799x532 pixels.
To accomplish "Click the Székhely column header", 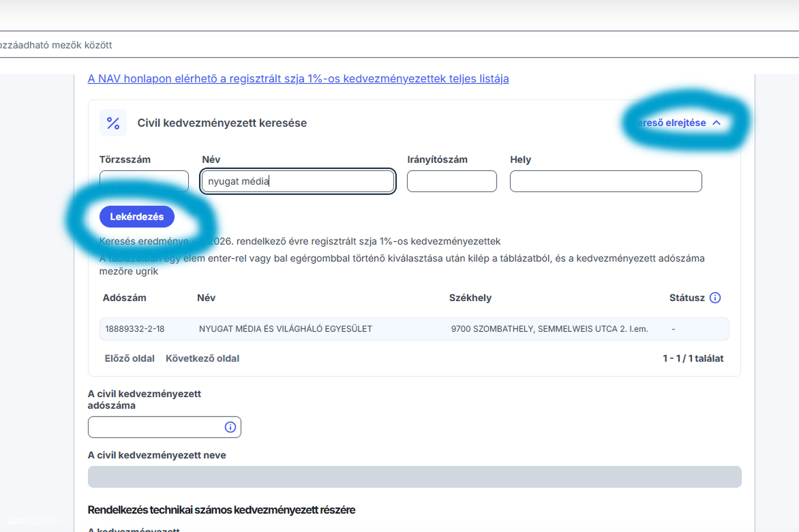I will 470,298.
